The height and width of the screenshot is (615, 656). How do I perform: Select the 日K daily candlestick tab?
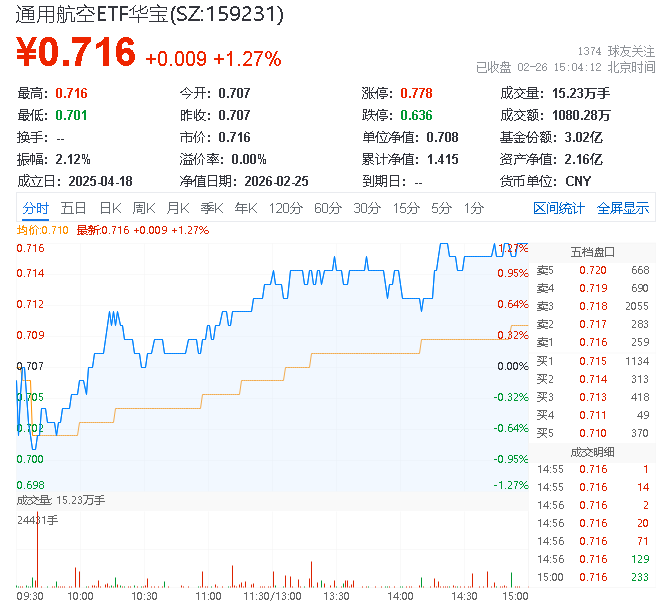click(x=110, y=208)
